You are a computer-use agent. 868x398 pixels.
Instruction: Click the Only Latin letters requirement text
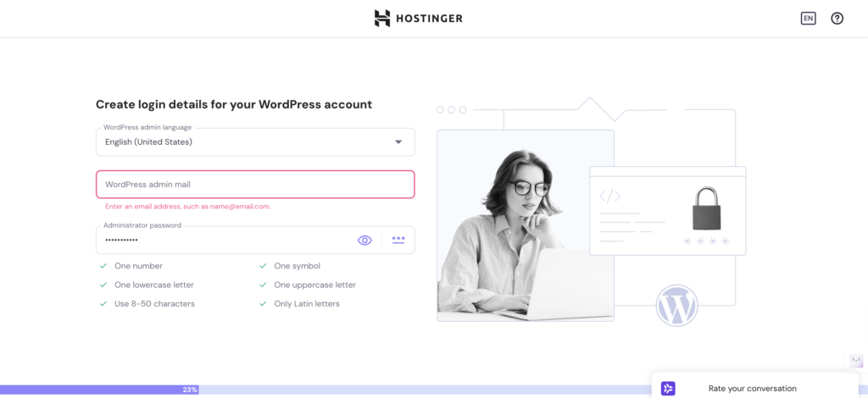click(x=307, y=303)
